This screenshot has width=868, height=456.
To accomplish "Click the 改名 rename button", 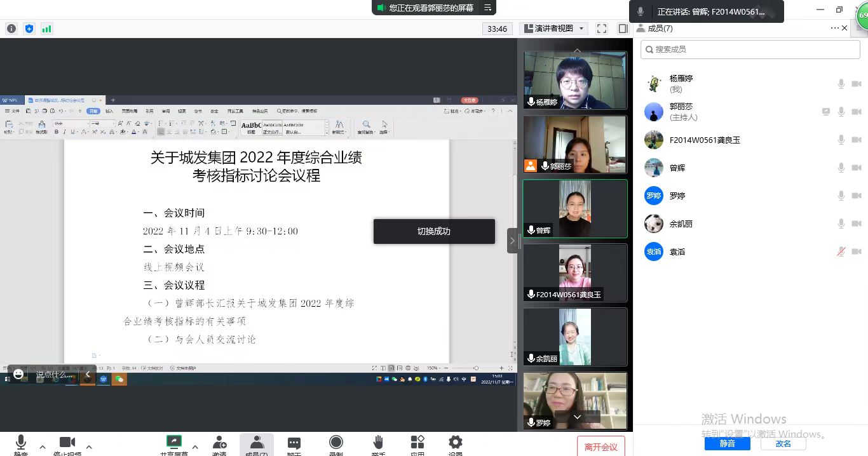I will coord(783,443).
